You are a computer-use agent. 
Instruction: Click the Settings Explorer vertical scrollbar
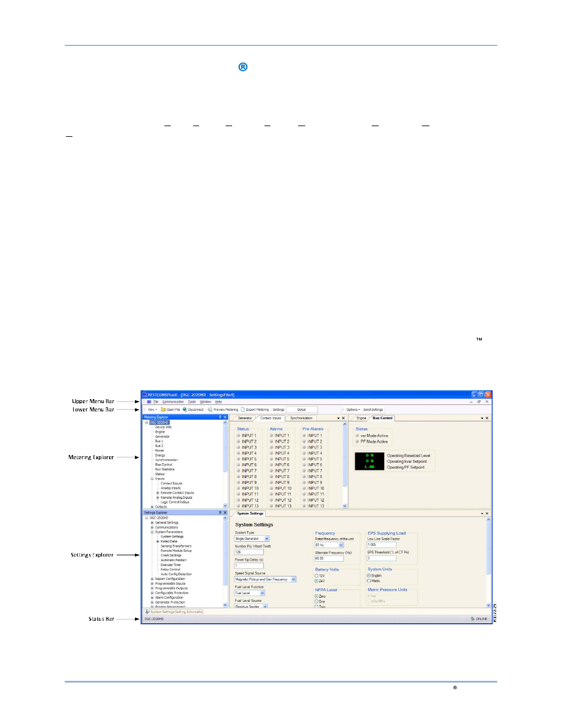pos(225,561)
